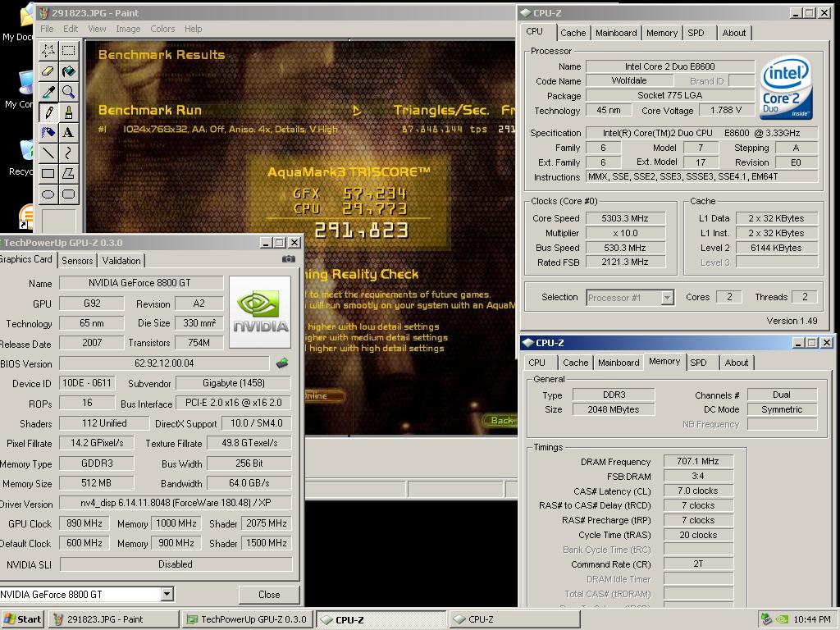840x630 pixels.
Task: Switch to Validation tab in GPU-Z
Action: click(x=121, y=261)
